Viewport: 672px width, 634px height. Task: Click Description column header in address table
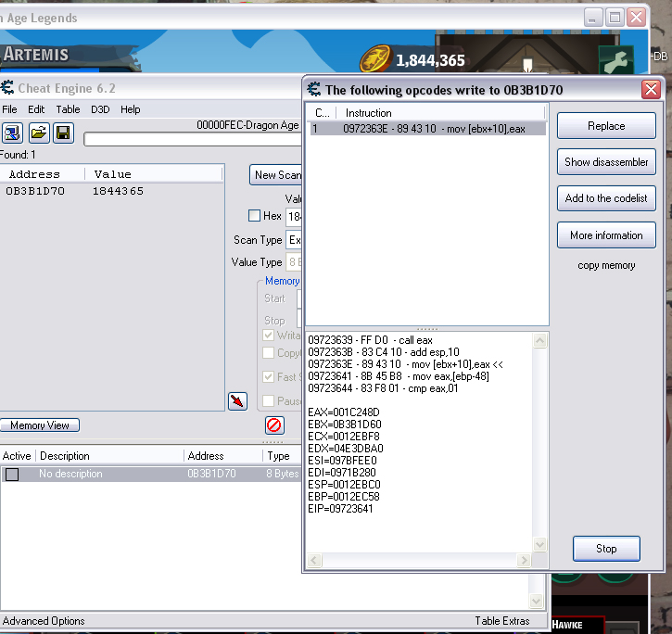click(110, 456)
